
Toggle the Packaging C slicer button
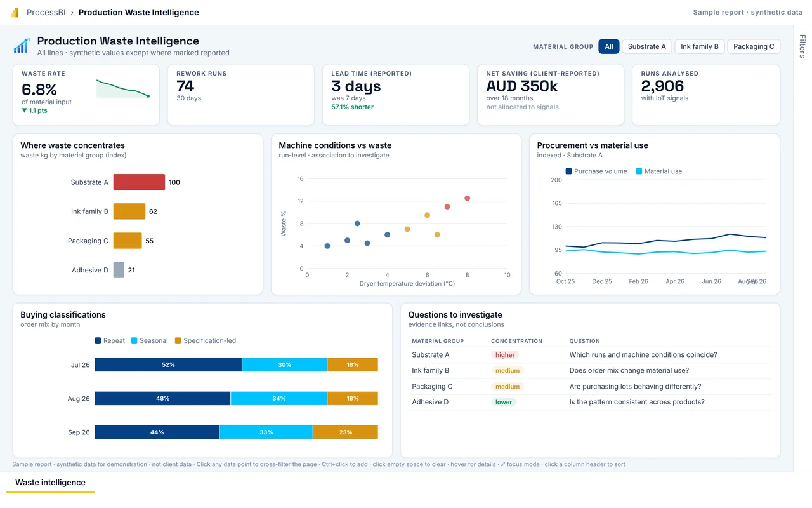coord(754,46)
